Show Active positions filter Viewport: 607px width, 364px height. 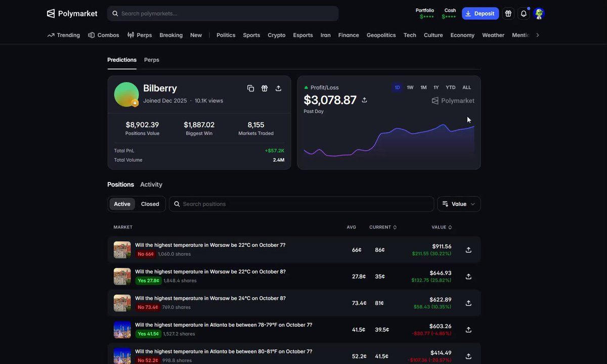122,204
